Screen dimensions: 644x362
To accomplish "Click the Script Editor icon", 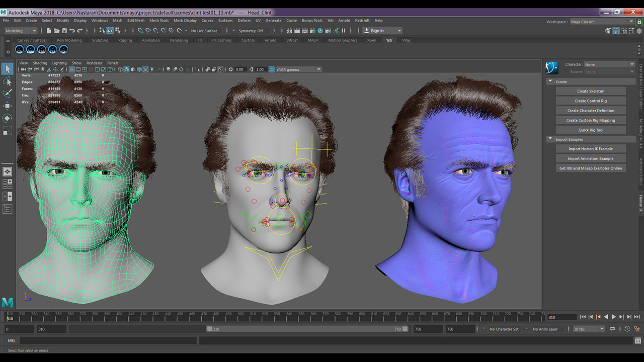I will (x=637, y=340).
